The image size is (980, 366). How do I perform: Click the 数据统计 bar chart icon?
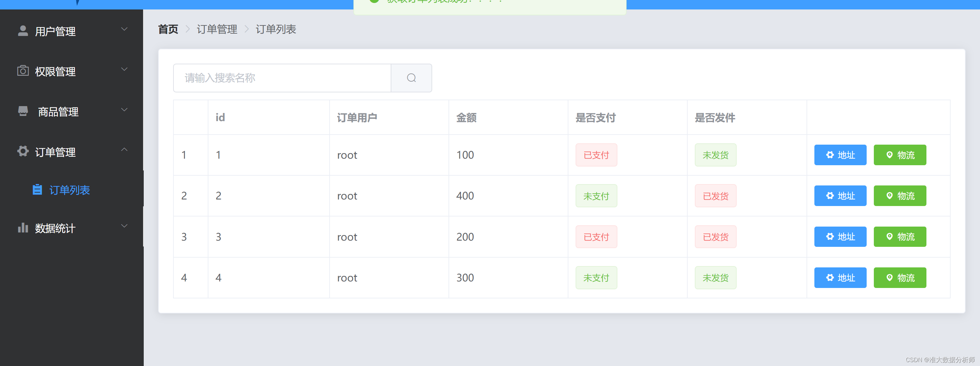[23, 228]
